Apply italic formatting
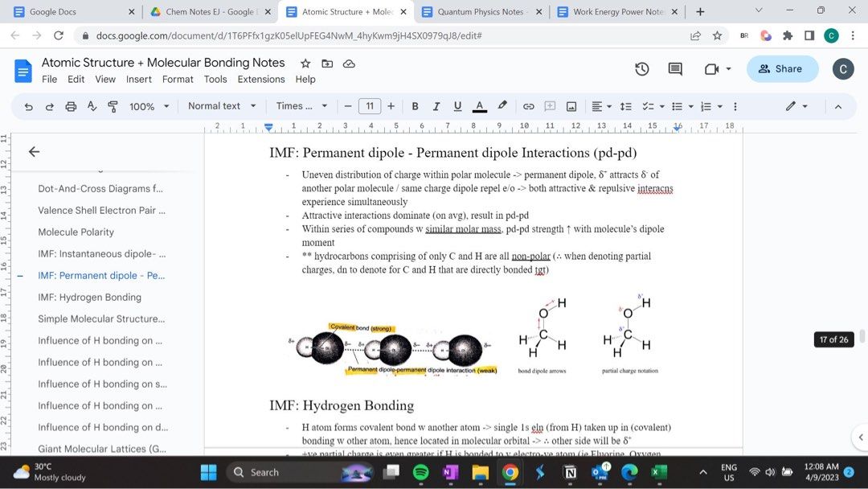 click(x=436, y=105)
